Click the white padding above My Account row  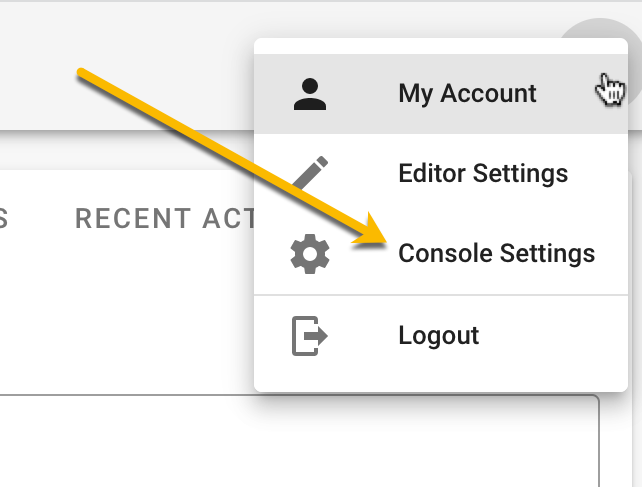[441, 46]
